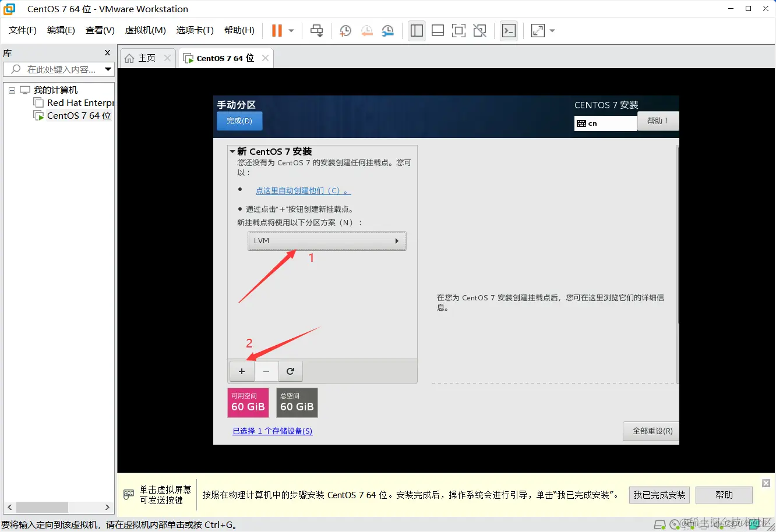Select 我的计算机 in the library tree

click(x=55, y=90)
